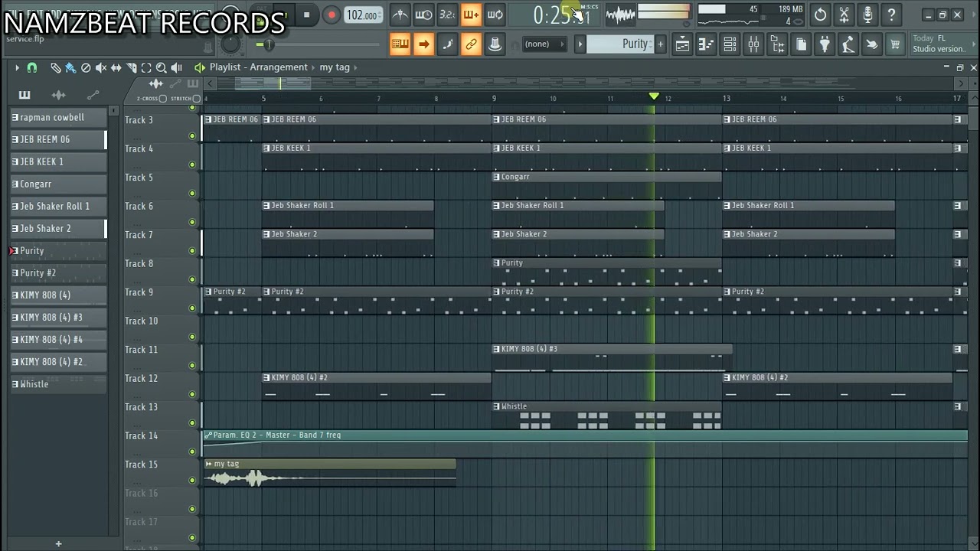Switch picker to the automation clips tab

[x=93, y=95]
